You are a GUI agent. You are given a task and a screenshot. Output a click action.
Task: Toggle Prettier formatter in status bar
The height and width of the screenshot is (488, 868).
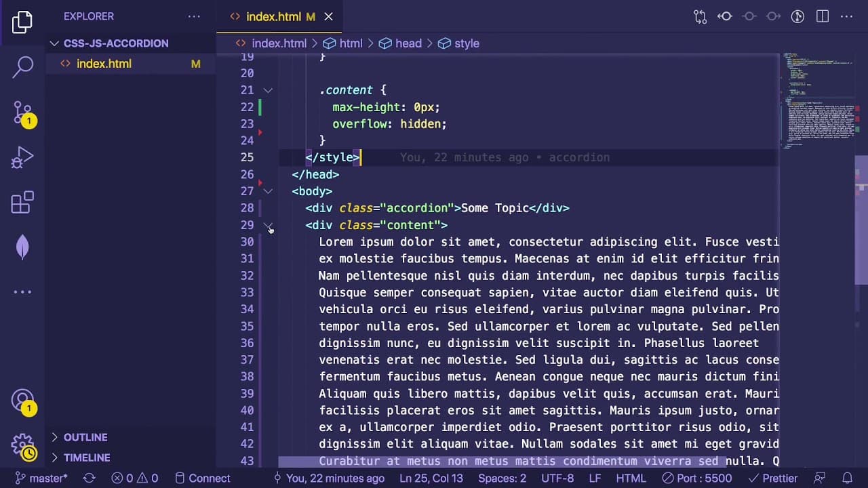click(772, 478)
